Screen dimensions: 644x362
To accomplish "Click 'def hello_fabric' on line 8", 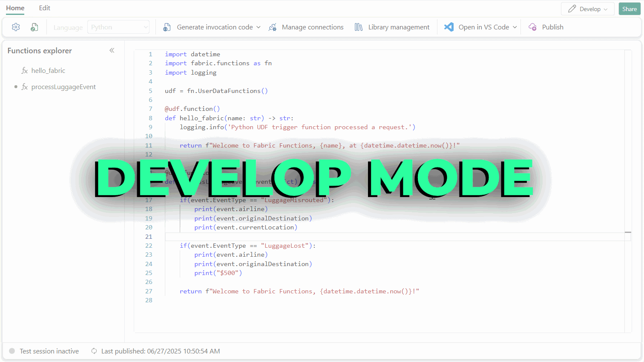I will tap(194, 118).
